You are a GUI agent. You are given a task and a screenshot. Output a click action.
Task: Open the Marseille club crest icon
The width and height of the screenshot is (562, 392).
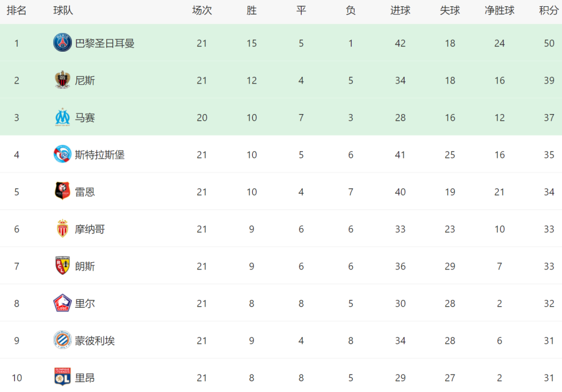tap(62, 117)
